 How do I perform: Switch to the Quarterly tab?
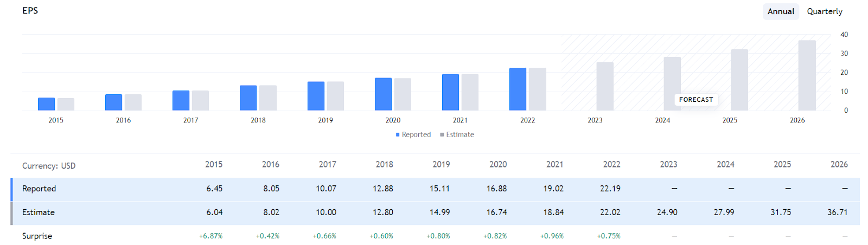(825, 11)
